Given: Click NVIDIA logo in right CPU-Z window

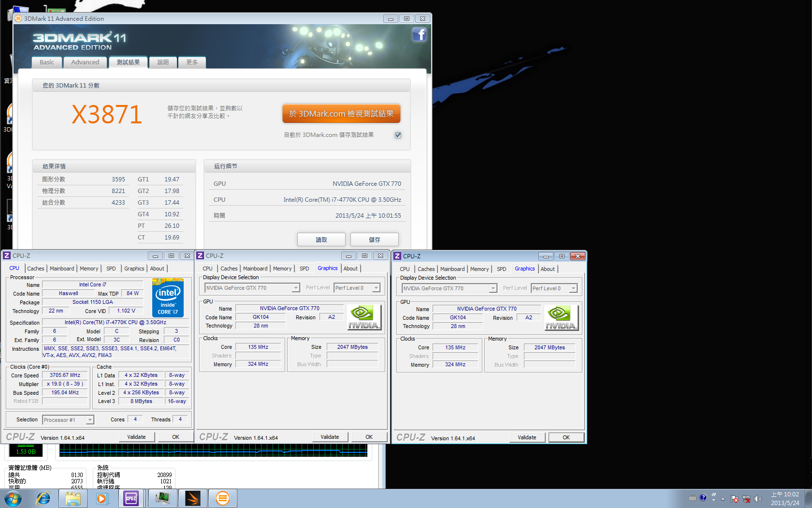Looking at the screenshot, I should pyautogui.click(x=561, y=318).
